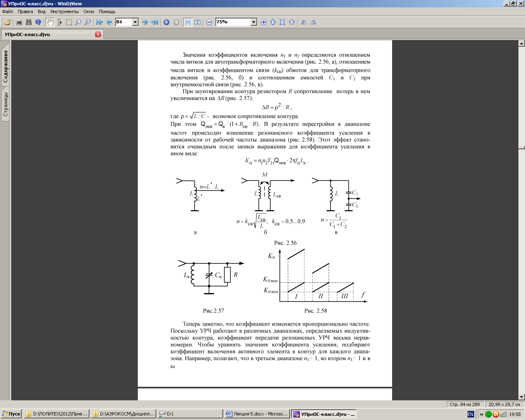Go to the first page arrow

99,22
